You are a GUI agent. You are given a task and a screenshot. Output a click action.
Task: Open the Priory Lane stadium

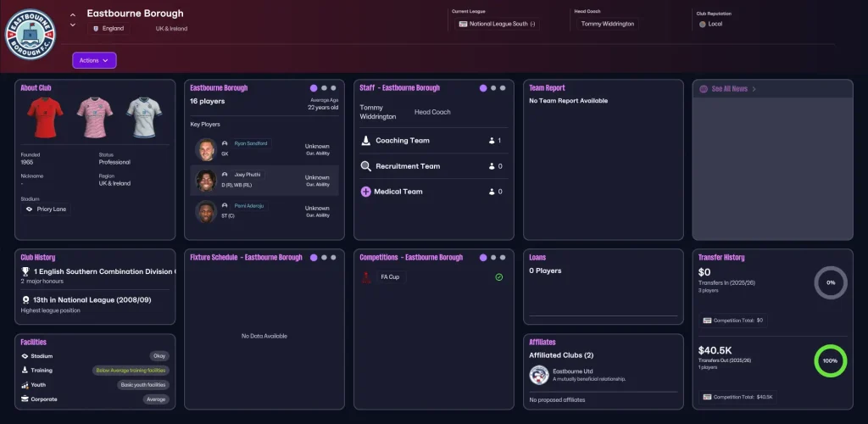(x=46, y=209)
